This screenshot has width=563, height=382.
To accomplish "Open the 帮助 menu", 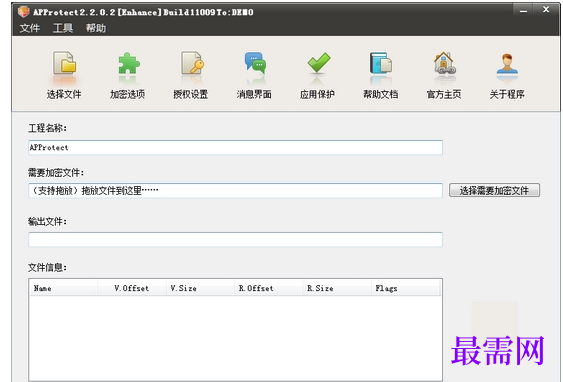I will pyautogui.click(x=96, y=28).
